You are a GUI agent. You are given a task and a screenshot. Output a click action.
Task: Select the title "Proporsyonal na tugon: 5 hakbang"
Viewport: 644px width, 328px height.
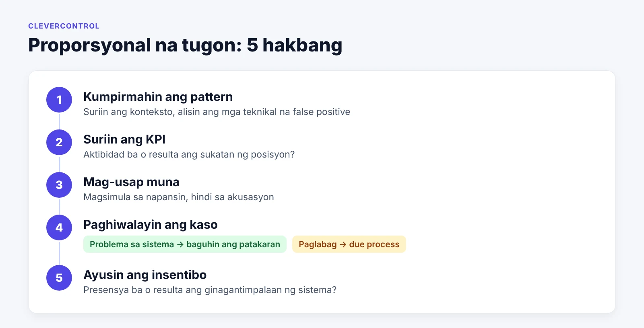[185, 45]
